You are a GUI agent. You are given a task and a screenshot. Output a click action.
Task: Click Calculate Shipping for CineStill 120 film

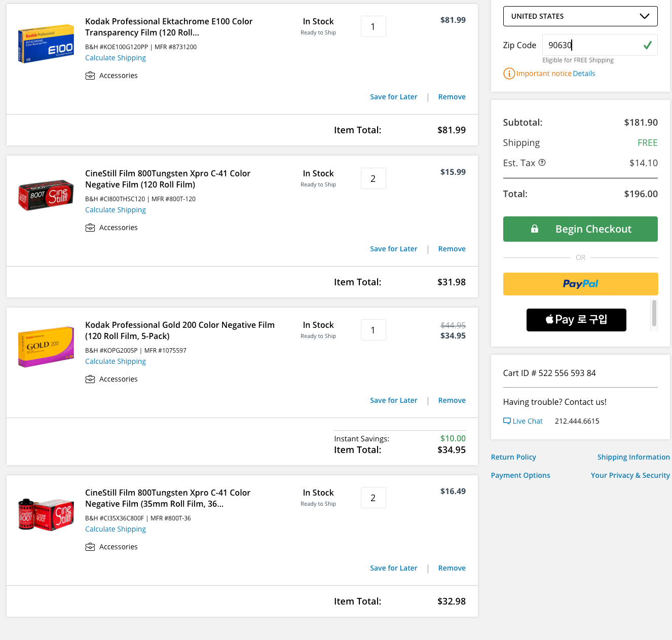(116, 210)
